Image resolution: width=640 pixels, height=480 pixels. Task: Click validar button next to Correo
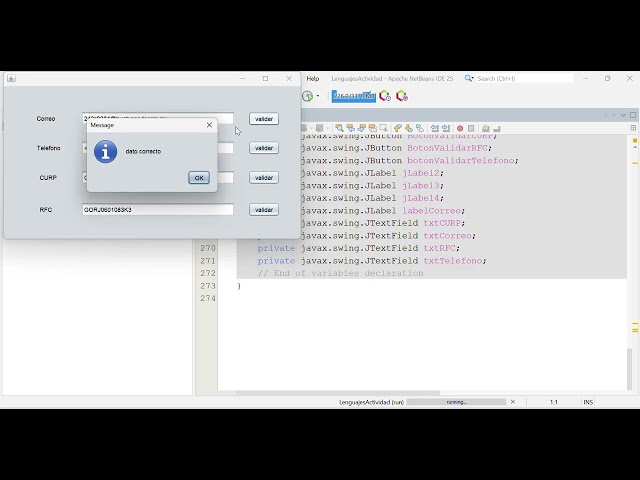tap(264, 119)
